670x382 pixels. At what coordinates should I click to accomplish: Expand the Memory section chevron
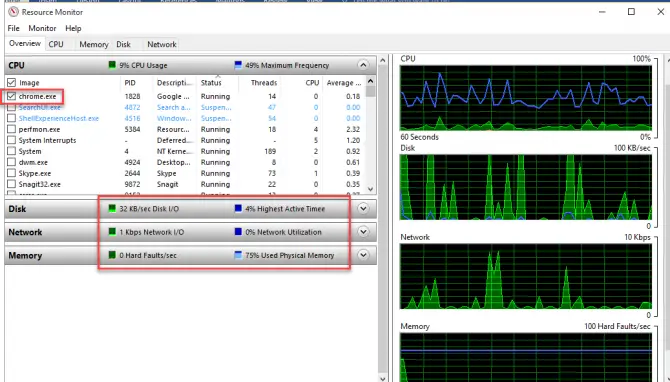[x=363, y=255]
